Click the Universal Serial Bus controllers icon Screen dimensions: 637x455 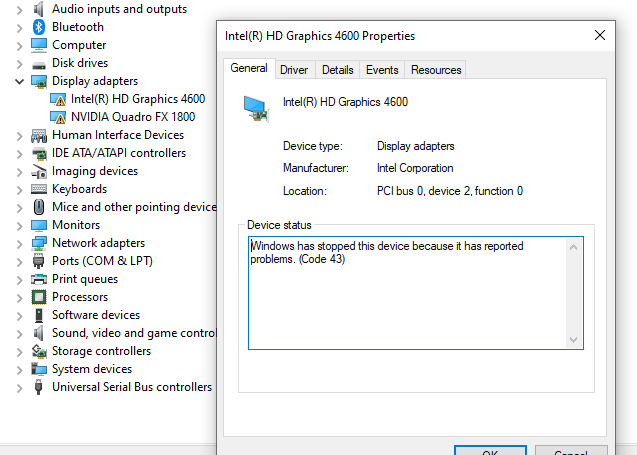click(39, 387)
